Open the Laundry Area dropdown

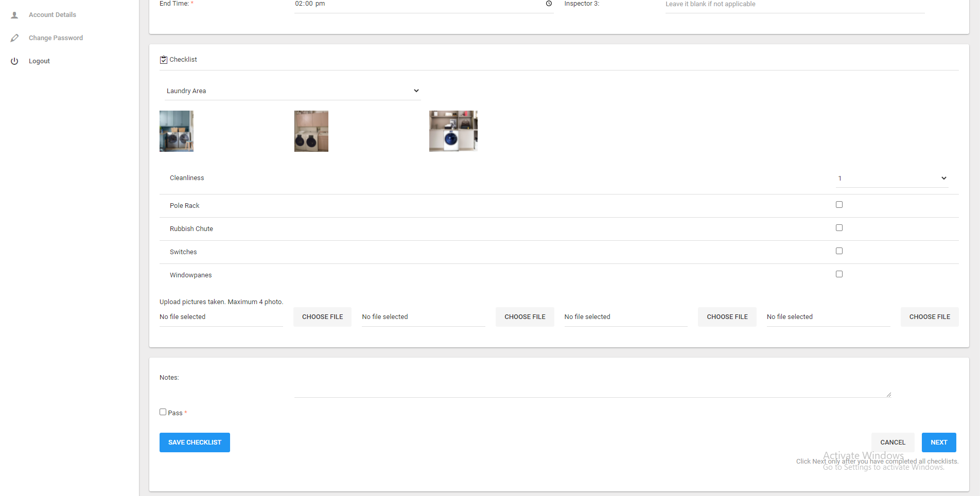coord(292,91)
